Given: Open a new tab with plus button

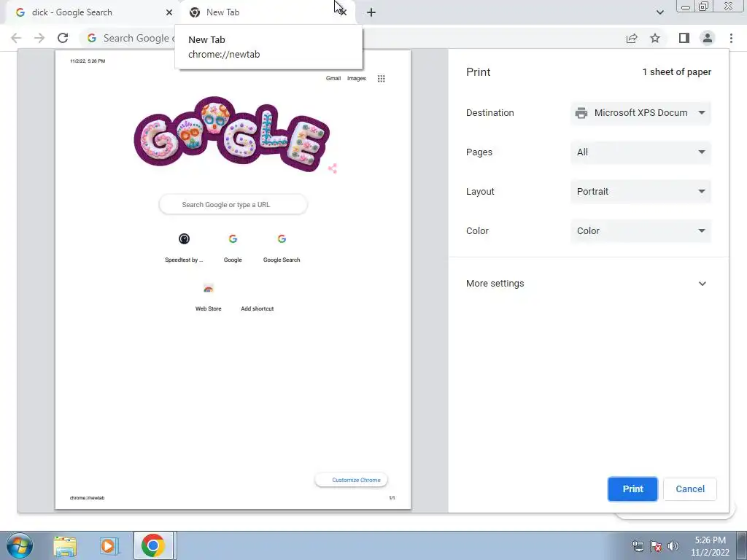Looking at the screenshot, I should tap(371, 12).
